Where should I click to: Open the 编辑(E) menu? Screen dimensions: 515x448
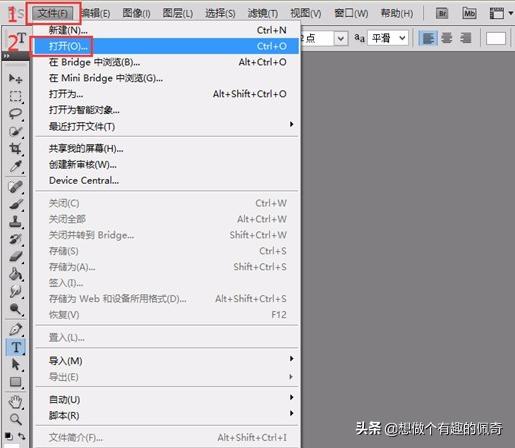point(96,13)
